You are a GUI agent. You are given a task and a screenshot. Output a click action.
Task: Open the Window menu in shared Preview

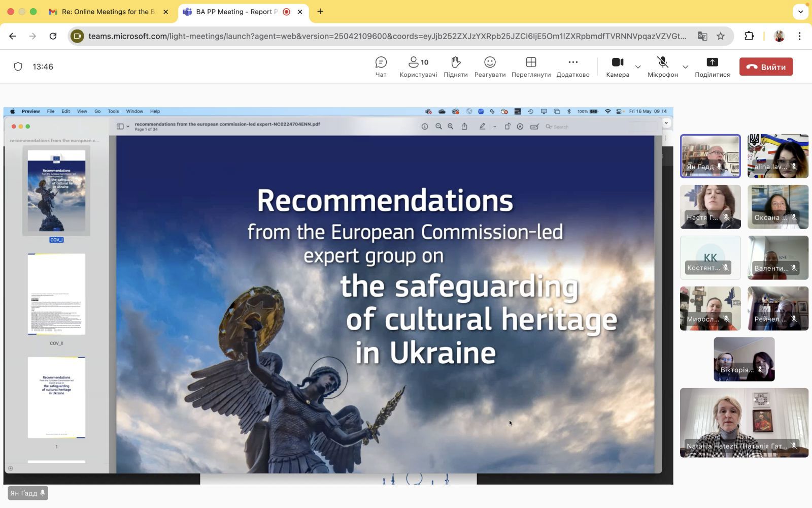[134, 111]
